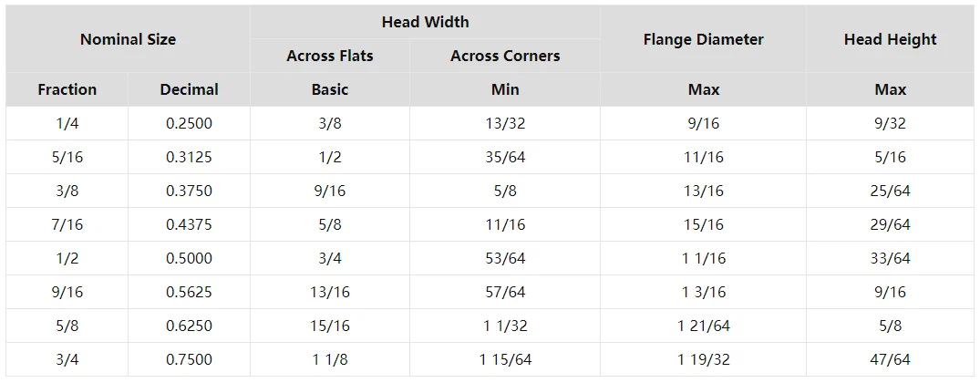
Task: Click the 47/64 head height value
Action: click(890, 359)
